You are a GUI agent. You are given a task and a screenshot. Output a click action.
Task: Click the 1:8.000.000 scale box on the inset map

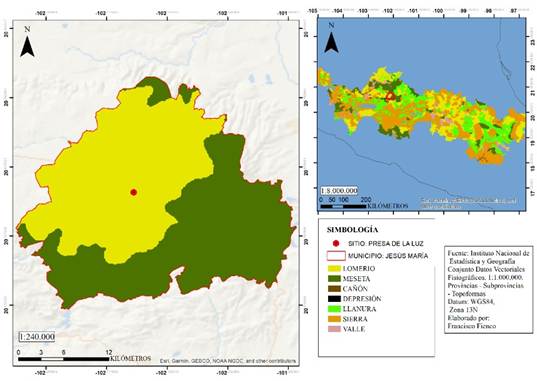339,190
